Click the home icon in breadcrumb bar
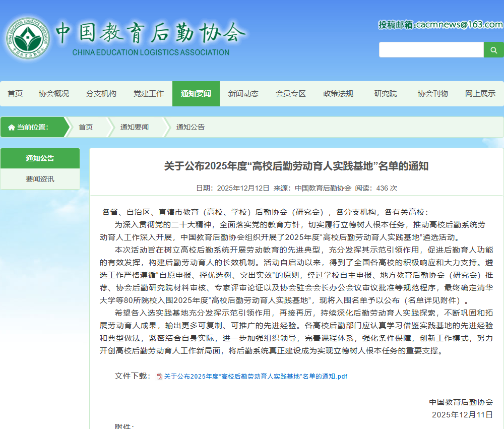504x429 pixels. [x=11, y=127]
